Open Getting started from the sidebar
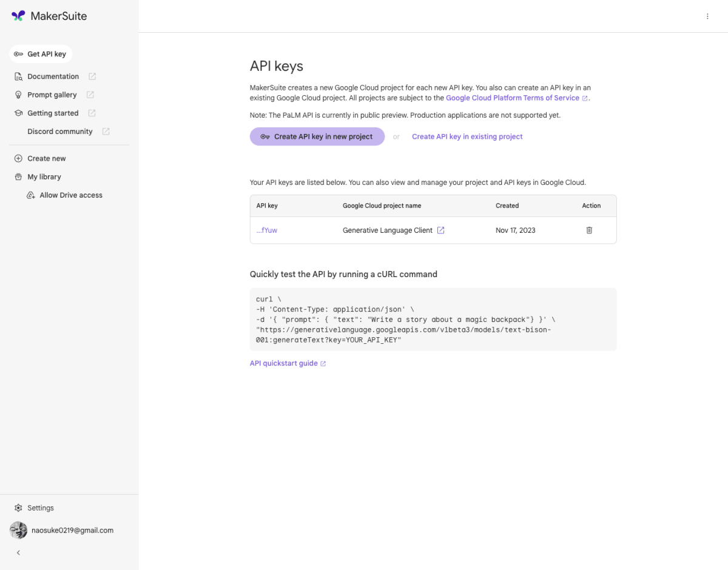 (x=53, y=113)
